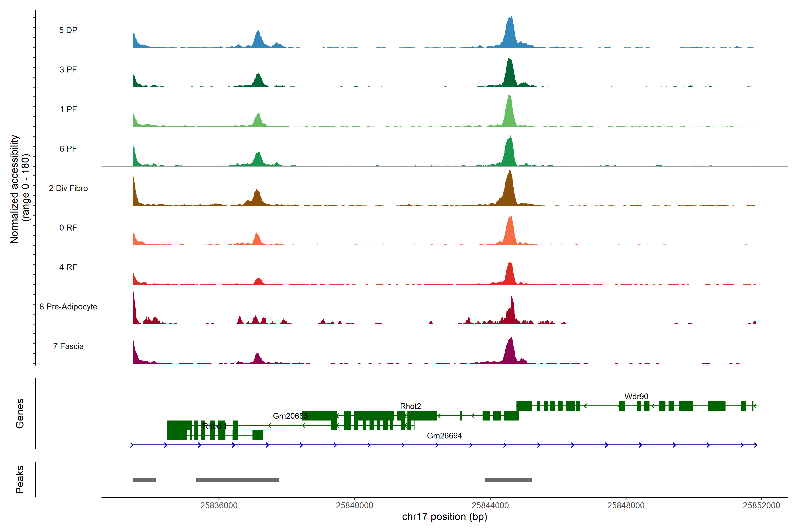Click the Wdr90 gene label
Viewport: 798px width, 532px height.
pyautogui.click(x=636, y=396)
